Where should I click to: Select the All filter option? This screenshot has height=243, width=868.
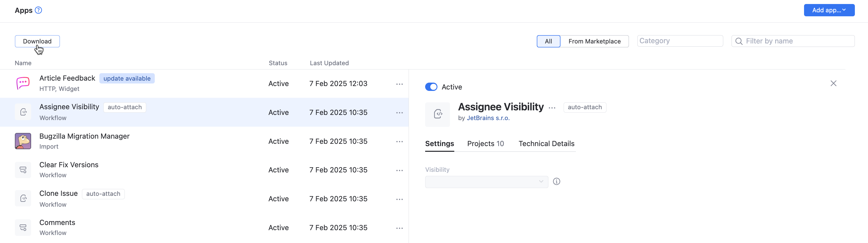coord(548,41)
